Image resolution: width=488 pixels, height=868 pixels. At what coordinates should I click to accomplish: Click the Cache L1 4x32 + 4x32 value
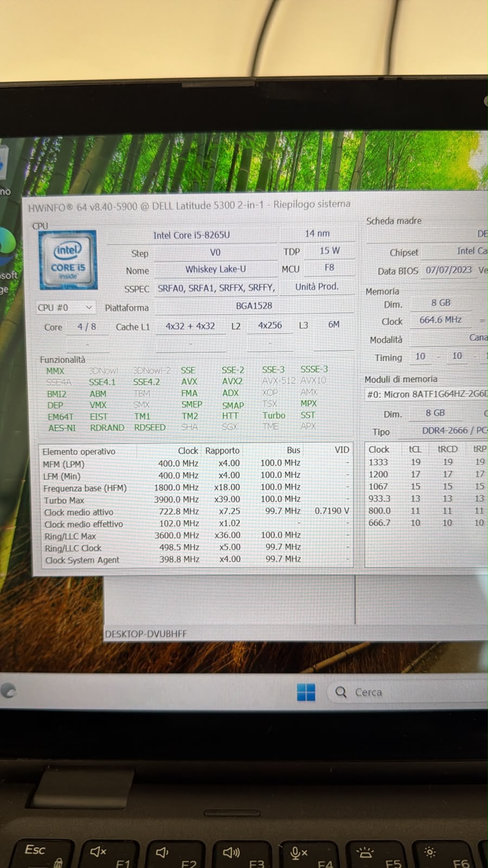[190, 327]
